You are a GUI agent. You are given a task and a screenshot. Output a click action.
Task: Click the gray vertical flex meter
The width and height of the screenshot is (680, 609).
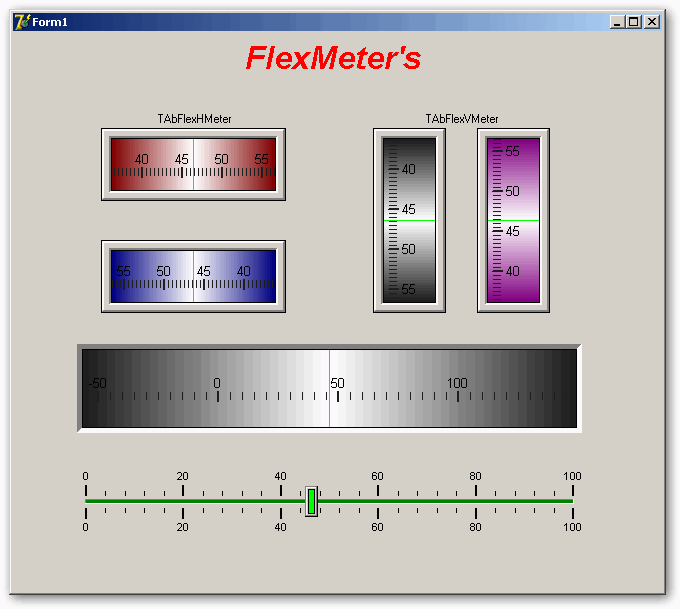(x=409, y=220)
